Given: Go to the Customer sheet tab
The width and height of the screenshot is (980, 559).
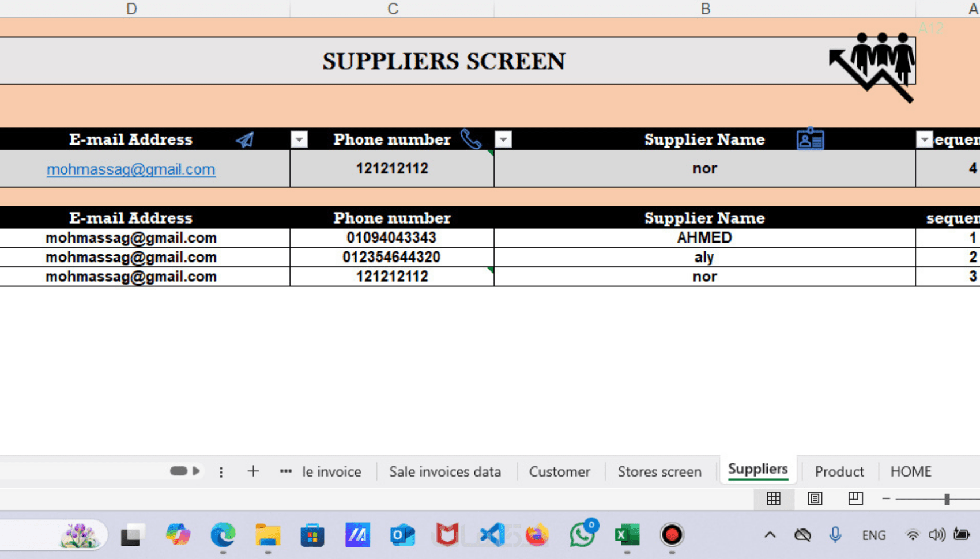Looking at the screenshot, I should 559,471.
